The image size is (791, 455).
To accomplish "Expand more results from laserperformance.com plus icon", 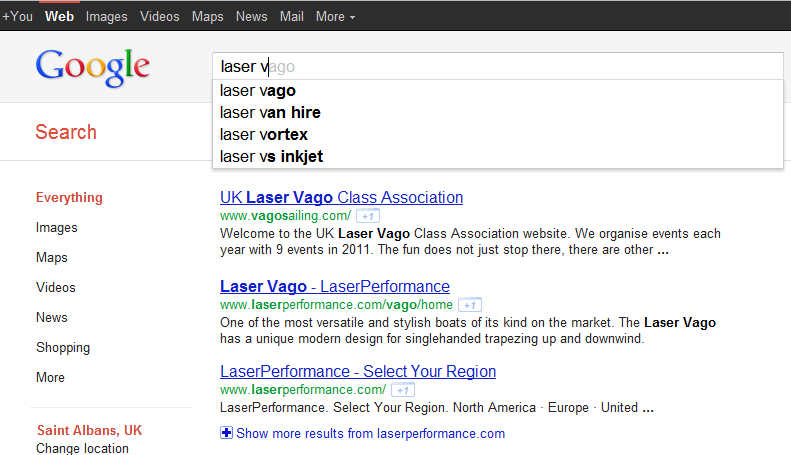I will (227, 433).
